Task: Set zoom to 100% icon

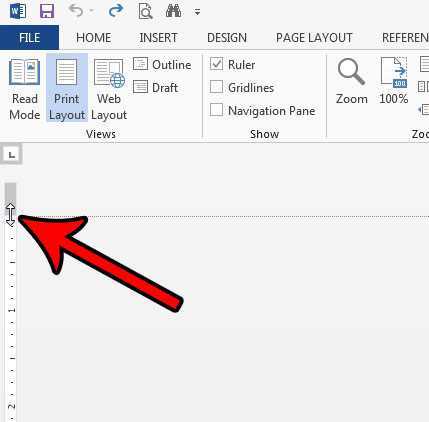Action: (394, 82)
